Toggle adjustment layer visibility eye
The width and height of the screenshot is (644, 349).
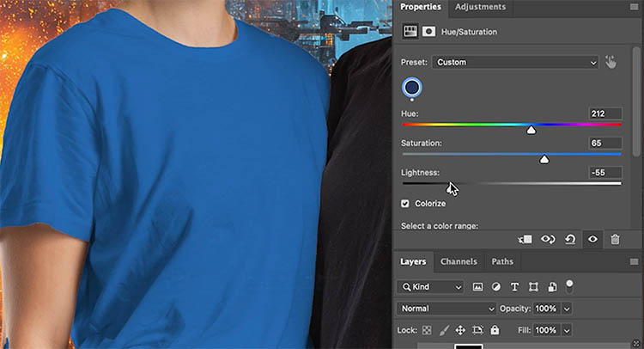pyautogui.click(x=592, y=239)
